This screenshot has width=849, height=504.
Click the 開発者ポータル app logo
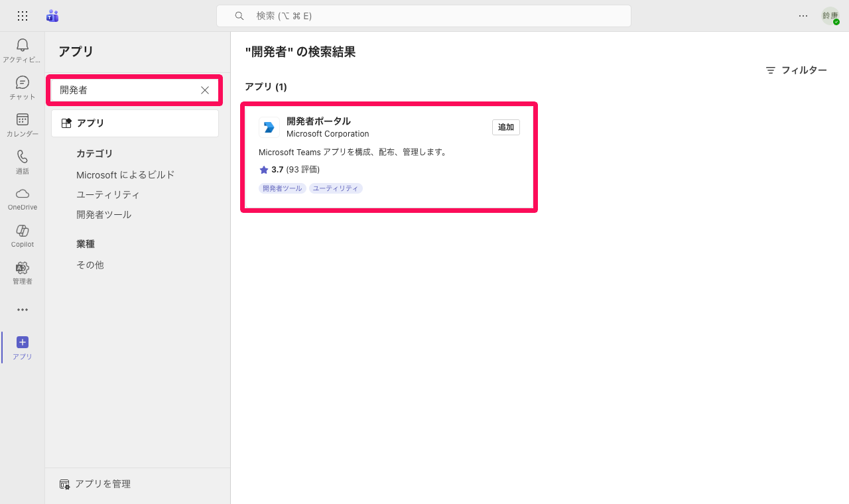[269, 127]
